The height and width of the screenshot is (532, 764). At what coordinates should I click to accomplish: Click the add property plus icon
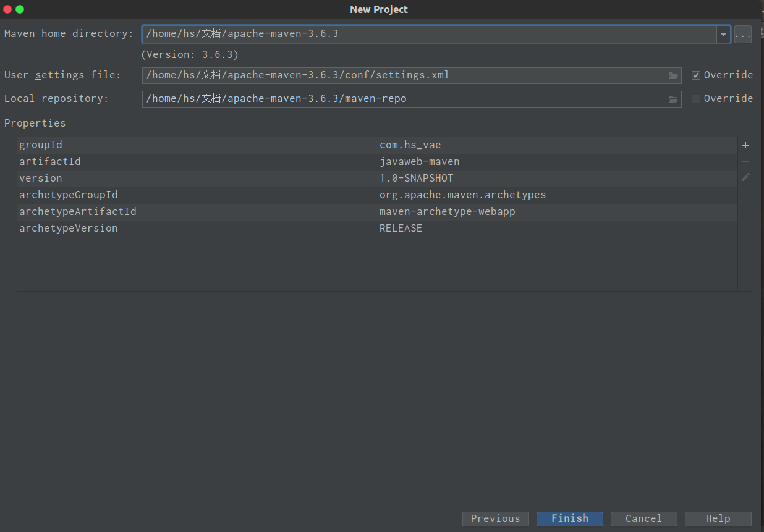click(745, 145)
